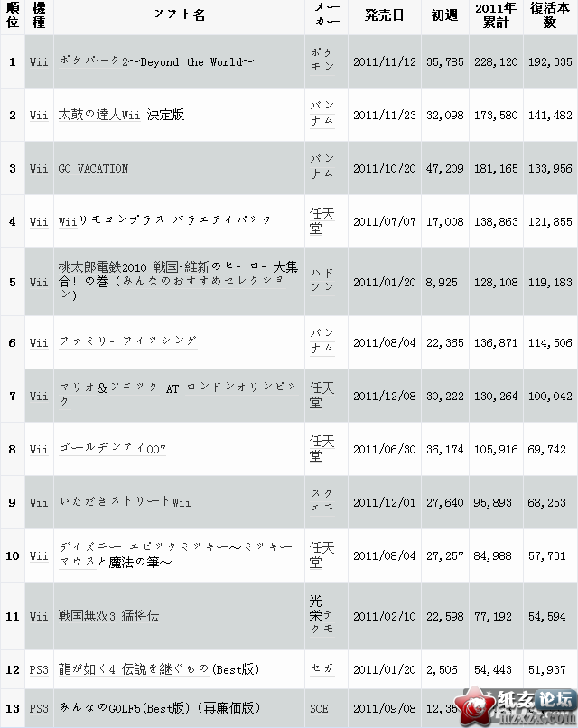Click the ファミリーフィッシング link

coord(128,341)
